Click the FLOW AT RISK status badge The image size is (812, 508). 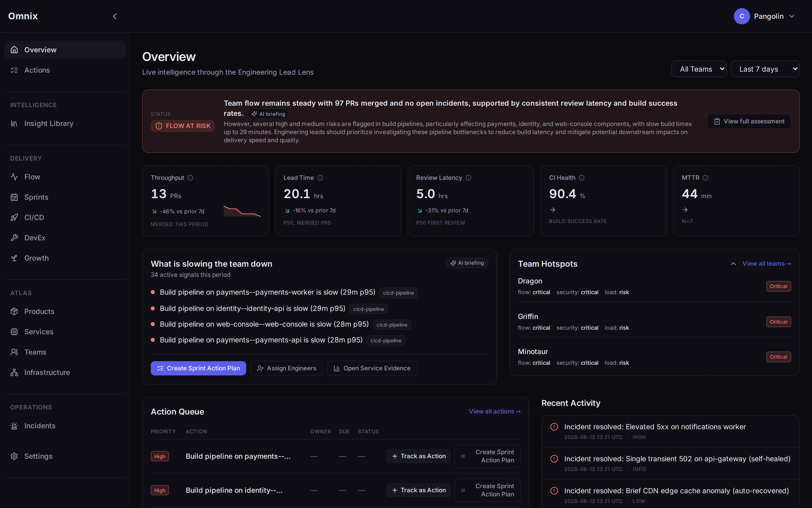182,126
